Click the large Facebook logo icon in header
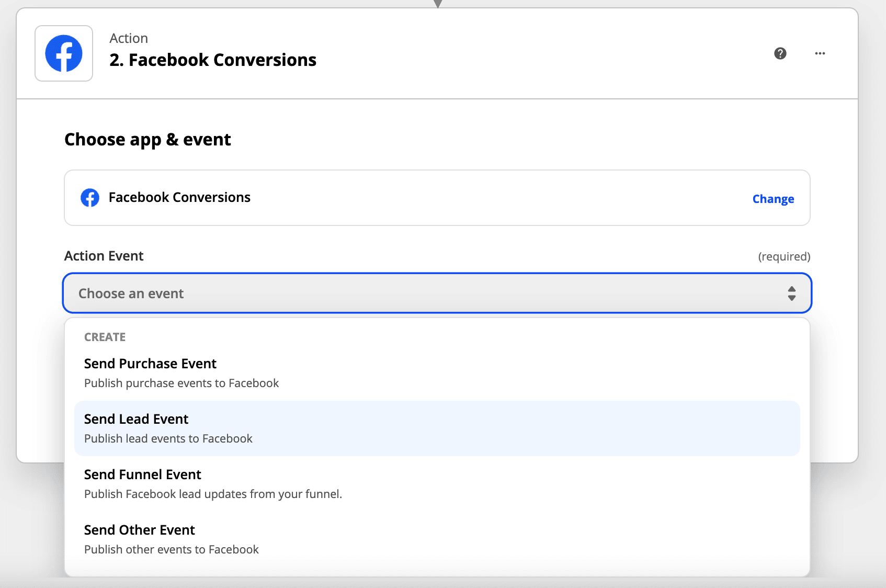Screen dimensions: 886x588 (x=64, y=53)
